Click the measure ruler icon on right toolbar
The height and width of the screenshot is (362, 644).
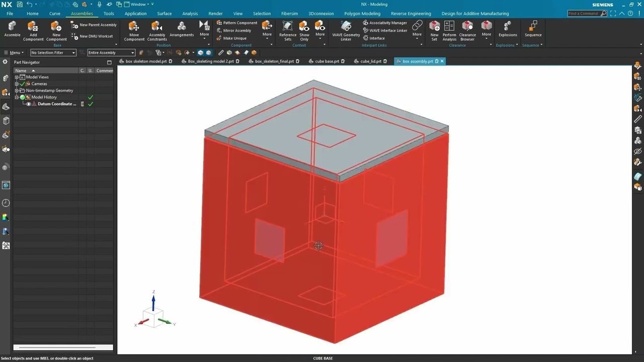637,120
